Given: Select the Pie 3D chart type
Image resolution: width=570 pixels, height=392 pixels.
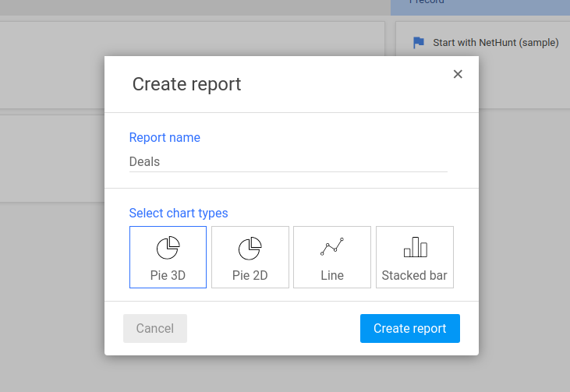Looking at the screenshot, I should pyautogui.click(x=168, y=257).
